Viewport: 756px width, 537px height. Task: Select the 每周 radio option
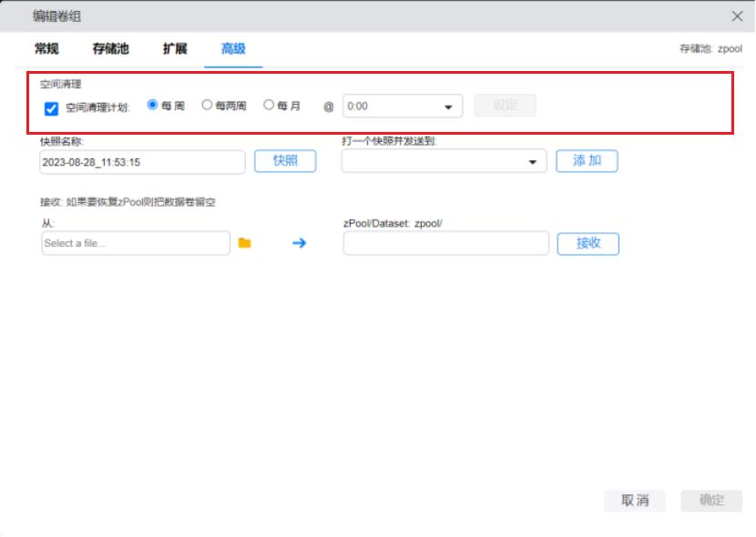(153, 106)
